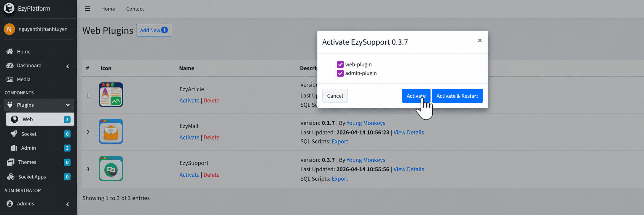Viewport: 644px width, 215px height.
Task: Expand the Admins submenu chevron
Action: point(68,204)
